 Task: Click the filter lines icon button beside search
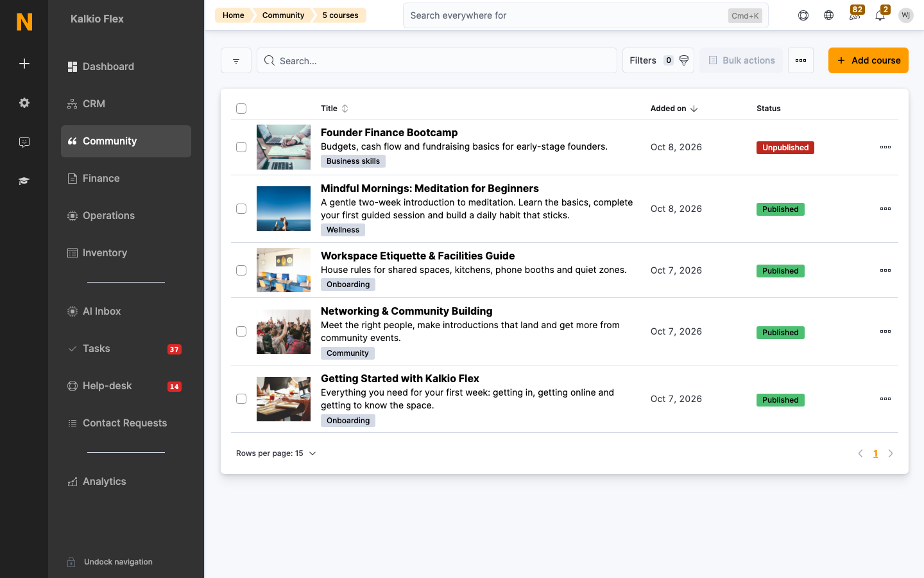(x=236, y=60)
